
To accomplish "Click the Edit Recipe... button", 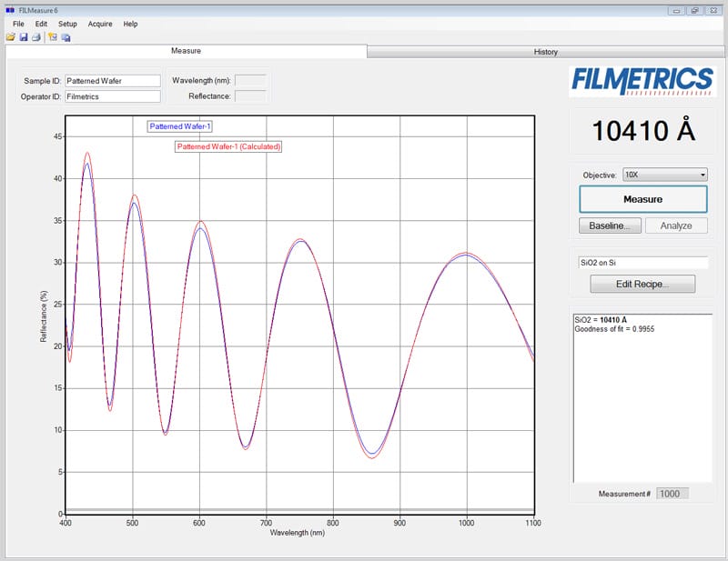I will pyautogui.click(x=642, y=285).
